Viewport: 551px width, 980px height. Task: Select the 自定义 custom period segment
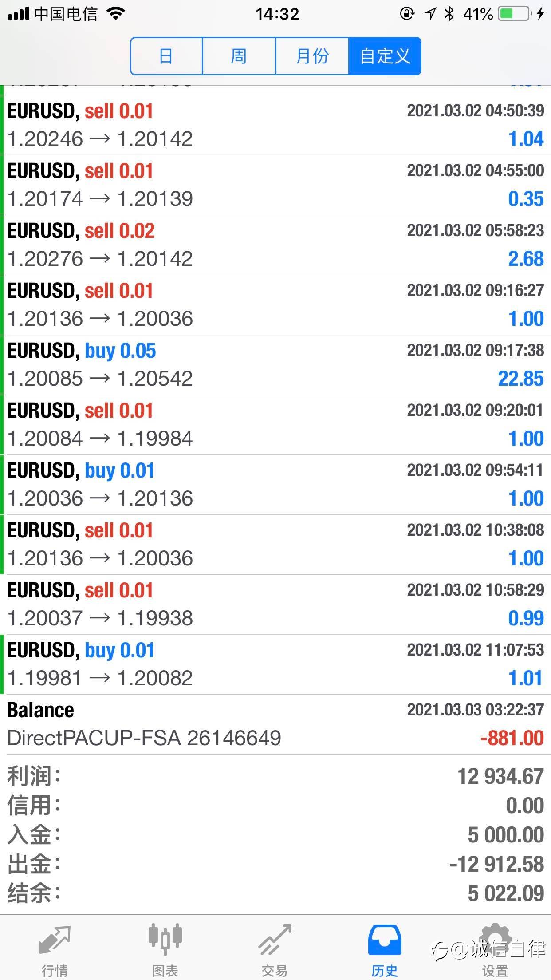(x=385, y=56)
